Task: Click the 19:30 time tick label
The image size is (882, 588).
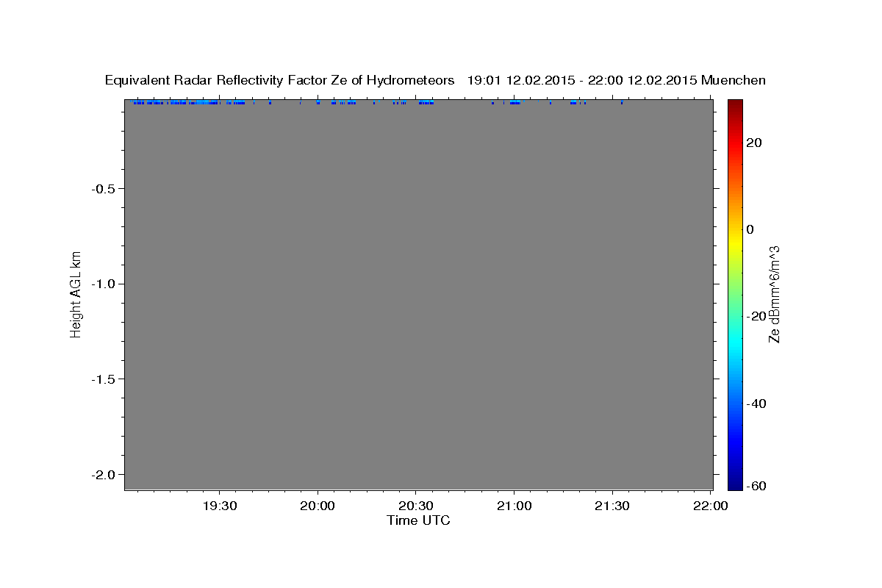Action: (219, 506)
